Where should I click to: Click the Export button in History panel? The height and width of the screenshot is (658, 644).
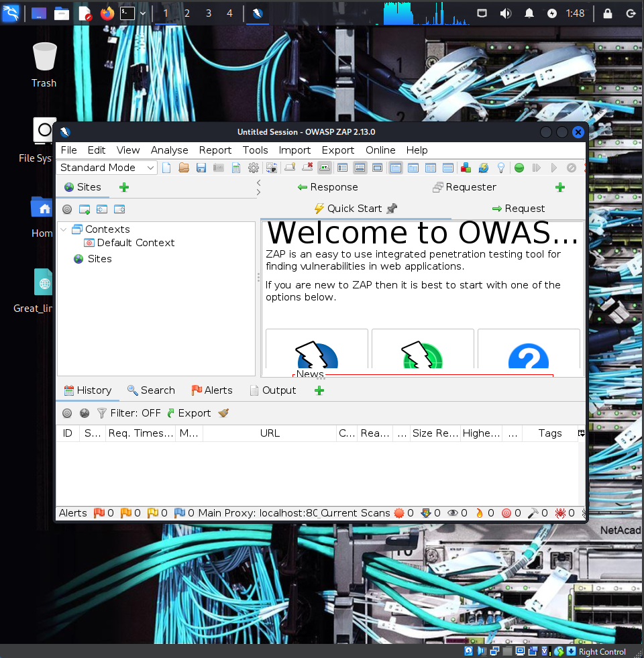pyautogui.click(x=189, y=413)
